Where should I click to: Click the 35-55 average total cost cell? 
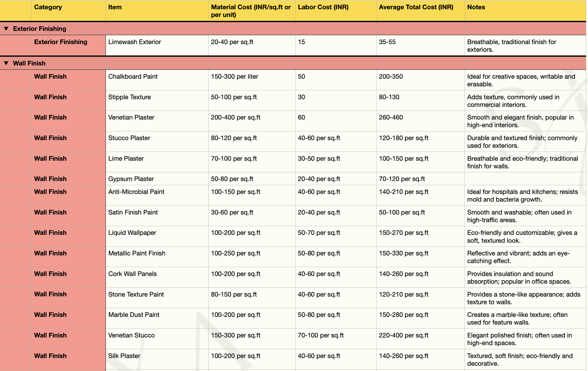tap(387, 42)
